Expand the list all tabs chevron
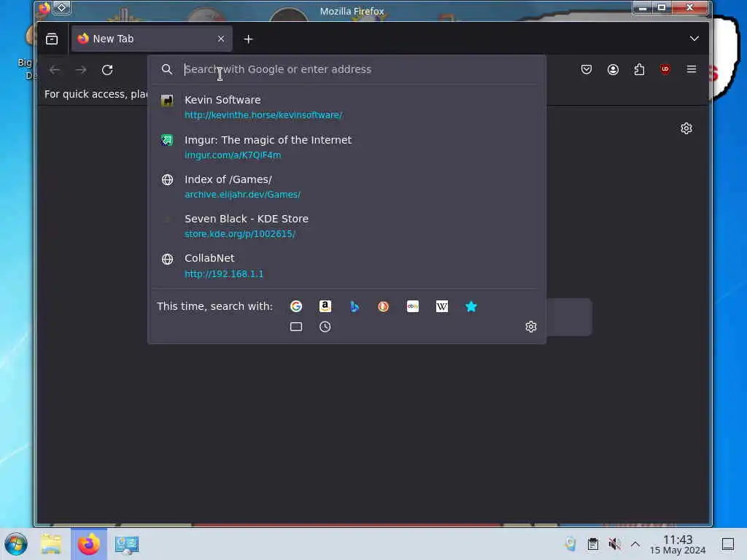This screenshot has width=747, height=560. (694, 39)
